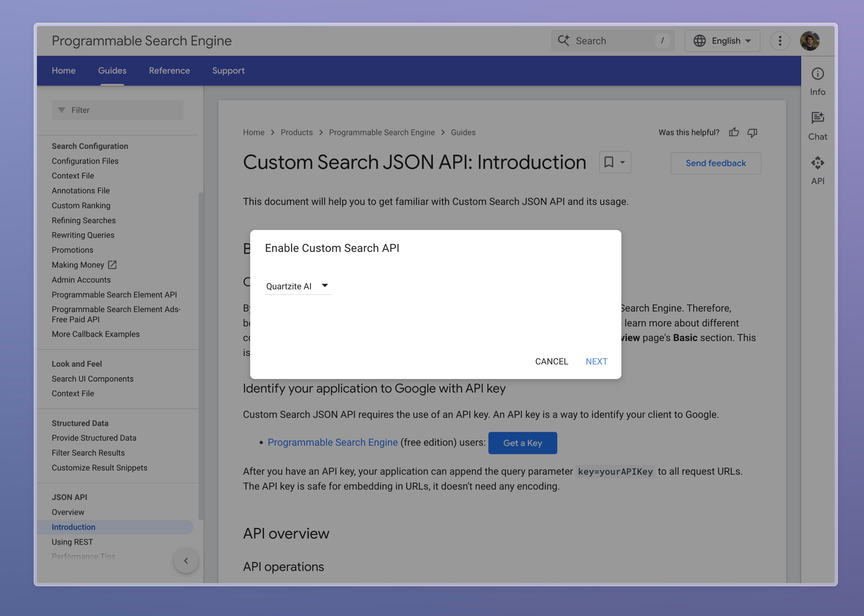Open Refining Searches in sidebar
Screen dimensions: 864x616
point(84,220)
